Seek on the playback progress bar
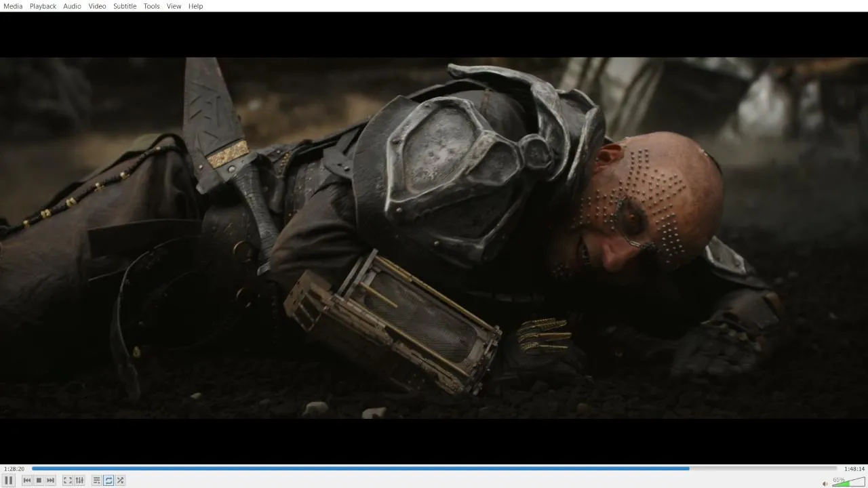Viewport: 868px width, 488px height. 434,468
